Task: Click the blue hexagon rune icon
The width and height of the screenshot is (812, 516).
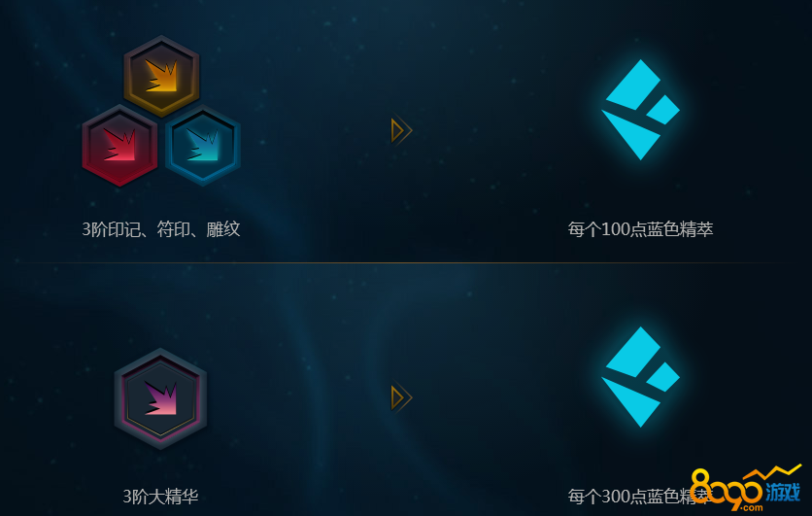Action: click(203, 145)
